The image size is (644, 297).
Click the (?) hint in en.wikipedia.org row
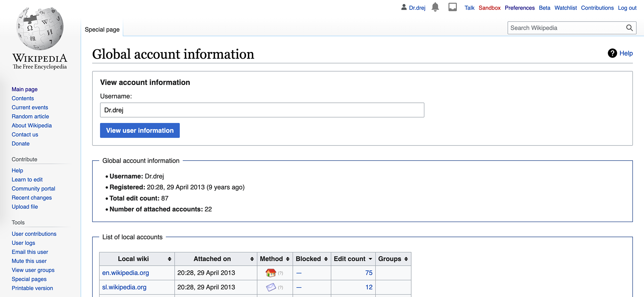(x=280, y=273)
